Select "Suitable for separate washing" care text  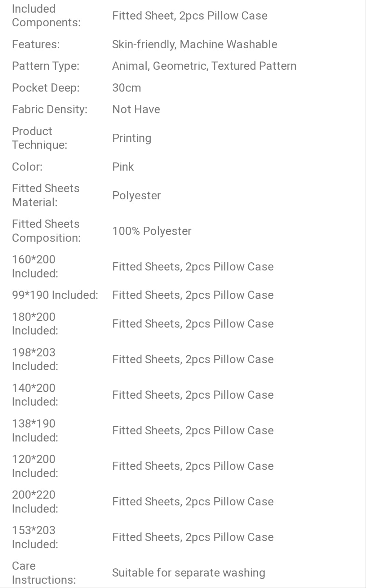pos(188,573)
